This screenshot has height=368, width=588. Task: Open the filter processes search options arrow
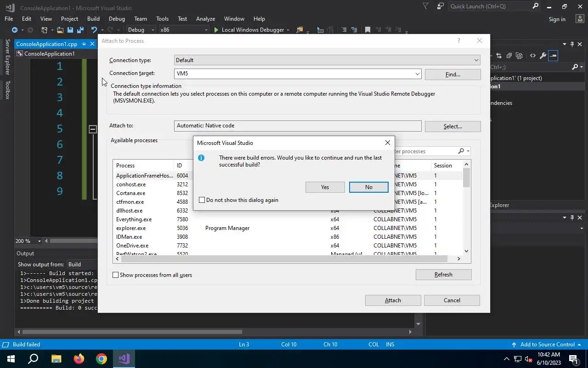[x=468, y=151]
